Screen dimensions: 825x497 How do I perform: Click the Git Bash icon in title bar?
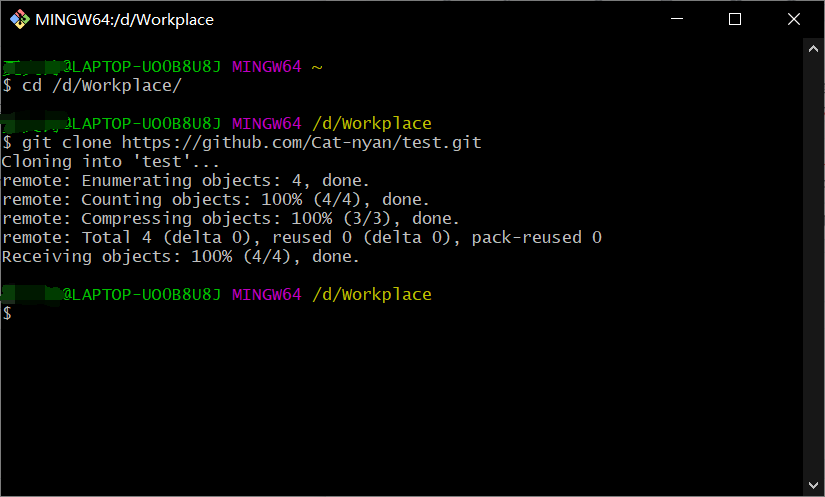click(18, 19)
